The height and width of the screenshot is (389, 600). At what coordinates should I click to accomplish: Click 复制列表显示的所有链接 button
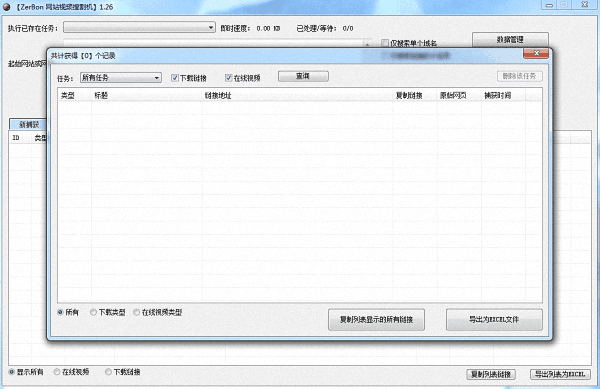coord(376,319)
